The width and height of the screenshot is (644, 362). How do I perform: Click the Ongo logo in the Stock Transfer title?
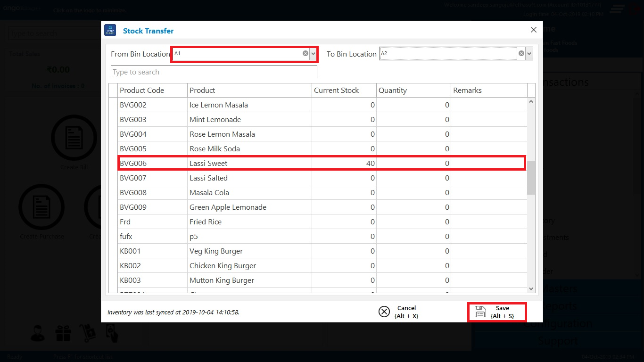[110, 30]
